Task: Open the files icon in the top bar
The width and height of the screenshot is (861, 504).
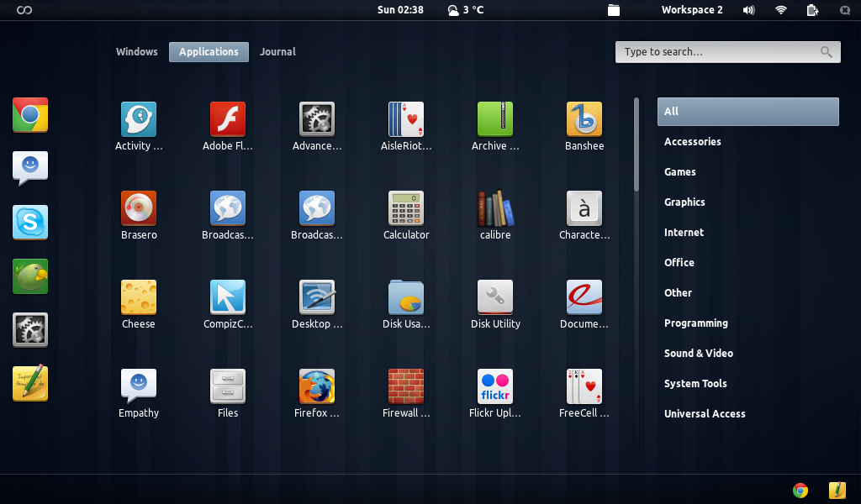Action: click(614, 10)
